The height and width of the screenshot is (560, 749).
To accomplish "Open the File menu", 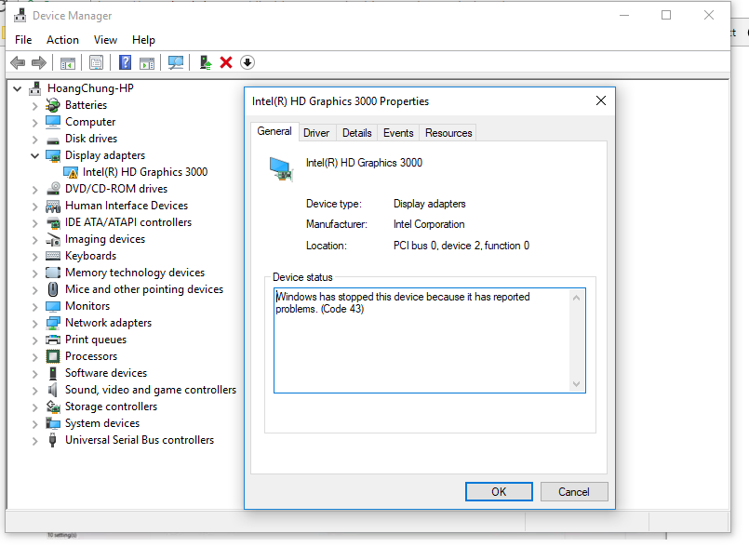I will point(23,40).
